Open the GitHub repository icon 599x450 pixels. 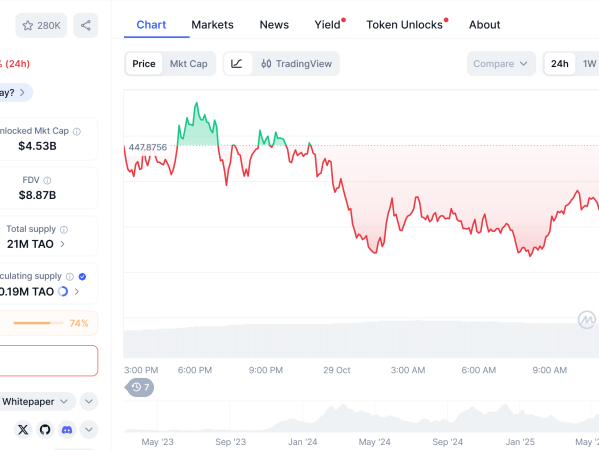point(45,430)
